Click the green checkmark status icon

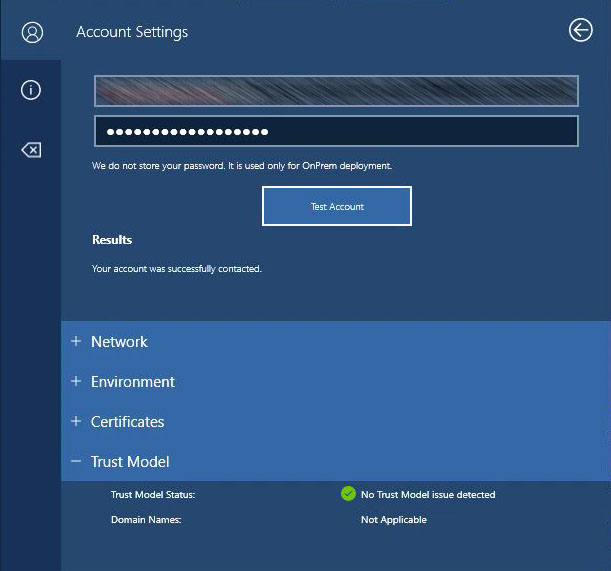click(348, 494)
